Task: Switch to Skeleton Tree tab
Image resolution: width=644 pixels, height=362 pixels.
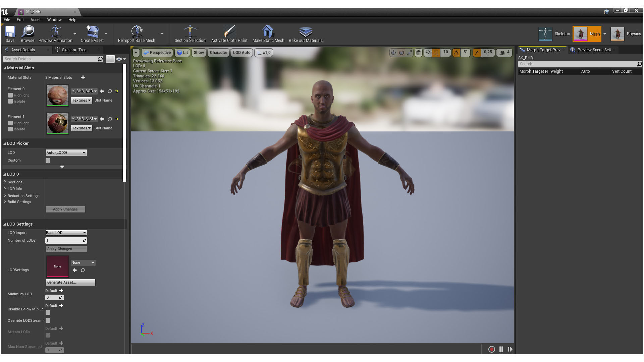Action: 74,50
